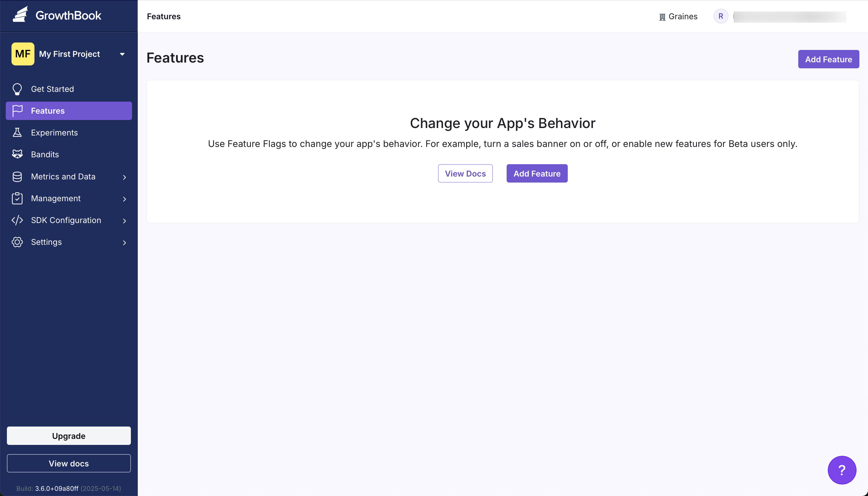The image size is (868, 496).
Task: Click the SDK Configuration code icon
Action: 17,220
